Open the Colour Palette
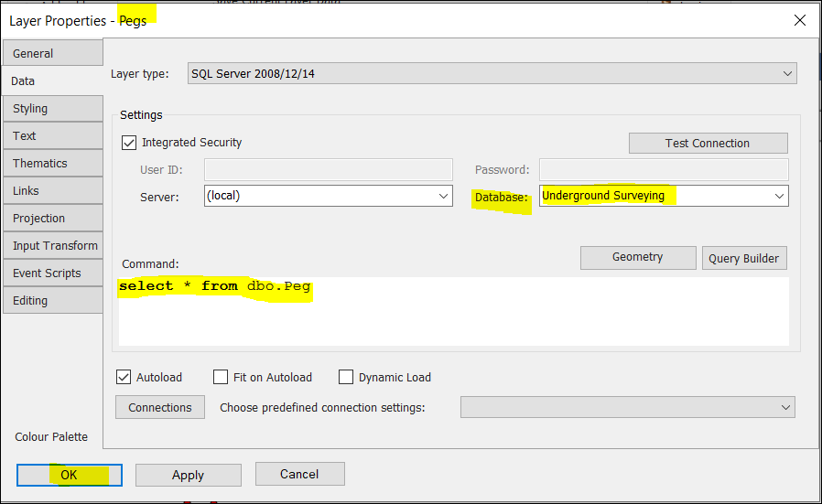This screenshot has width=822, height=504. pyautogui.click(x=51, y=436)
